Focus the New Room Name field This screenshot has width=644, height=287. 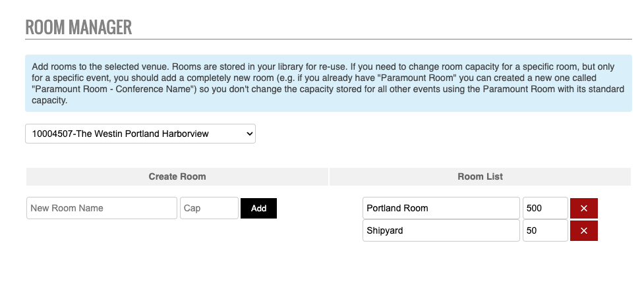[102, 208]
